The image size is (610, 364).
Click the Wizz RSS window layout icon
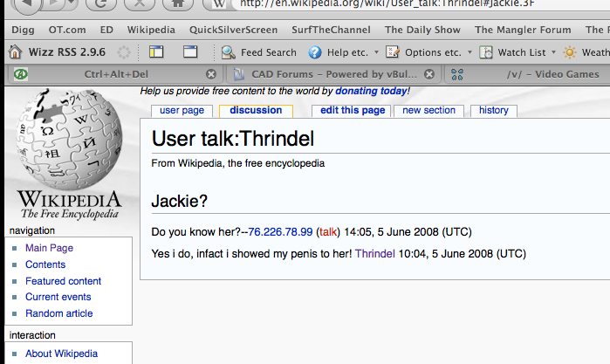[190, 52]
